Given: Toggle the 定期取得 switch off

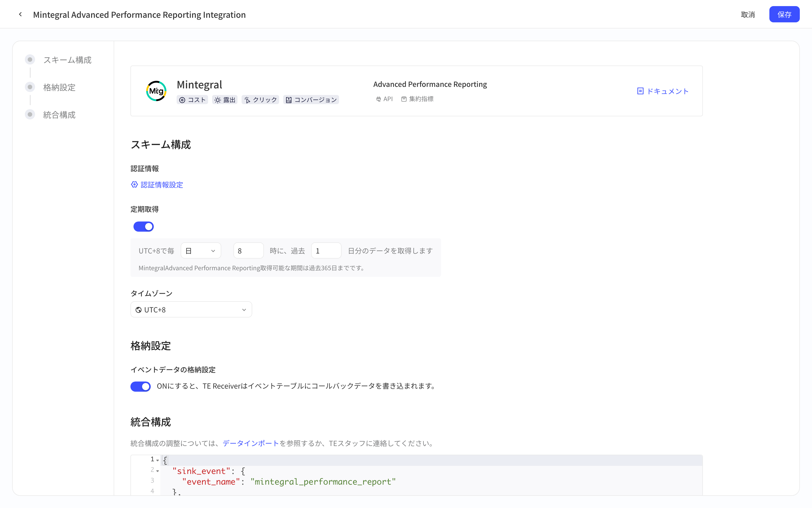Looking at the screenshot, I should click(x=144, y=227).
